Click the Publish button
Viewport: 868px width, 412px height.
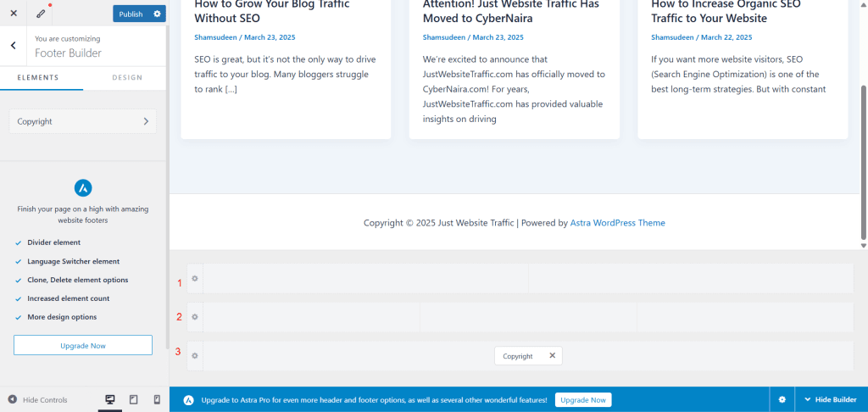tap(131, 14)
